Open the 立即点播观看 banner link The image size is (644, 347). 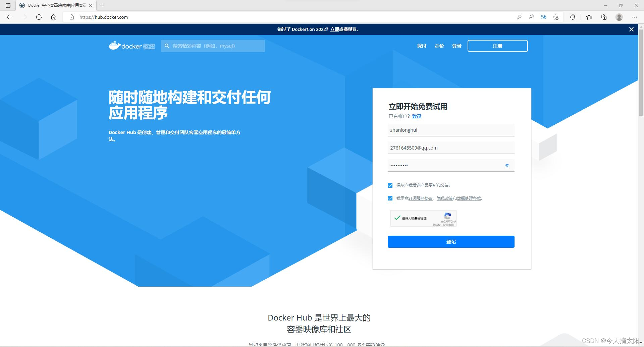coord(344,30)
